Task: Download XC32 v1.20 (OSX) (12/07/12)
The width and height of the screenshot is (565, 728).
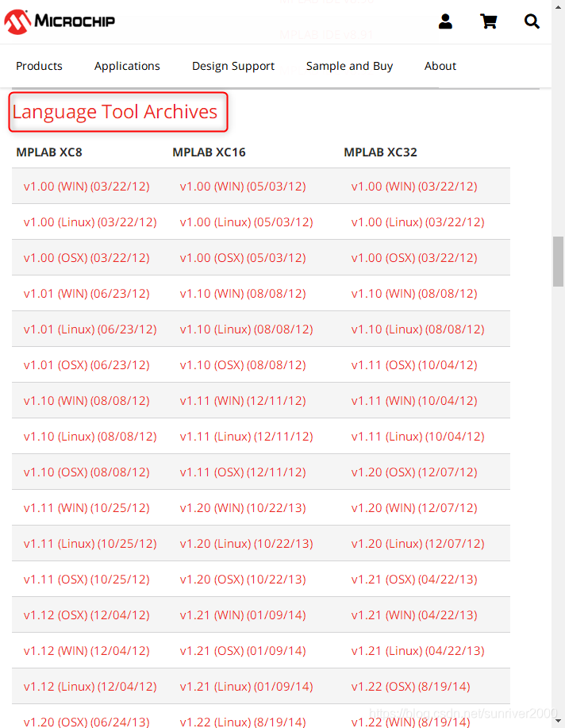Action: pyautogui.click(x=414, y=472)
